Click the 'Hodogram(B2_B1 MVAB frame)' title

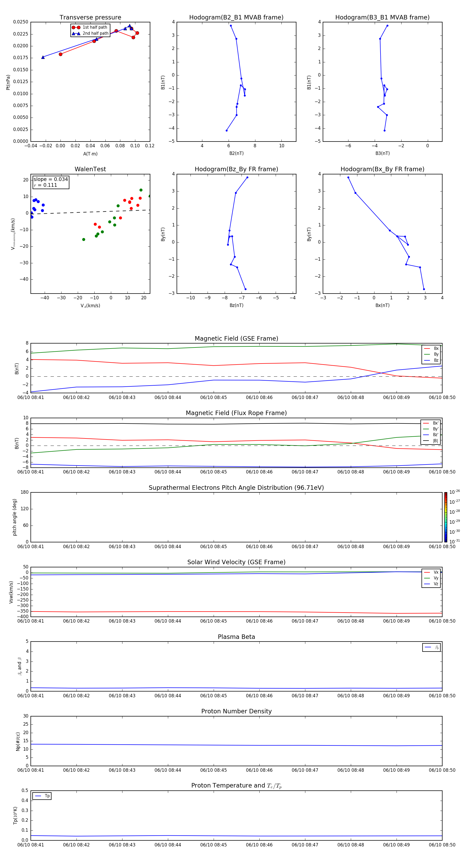(236, 18)
